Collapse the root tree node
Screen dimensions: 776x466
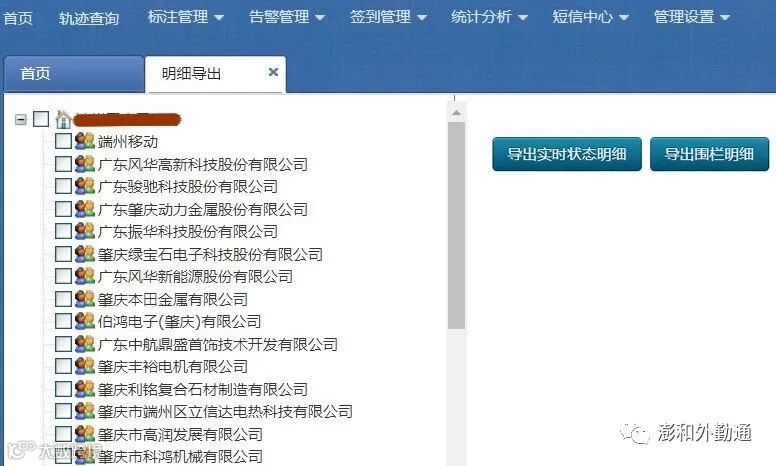pyautogui.click(x=21, y=119)
